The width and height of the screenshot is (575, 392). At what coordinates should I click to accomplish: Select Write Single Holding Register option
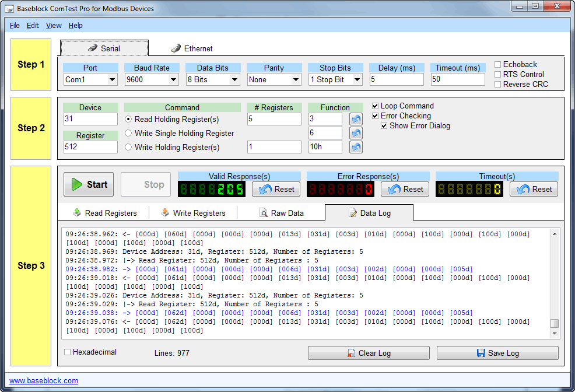(x=129, y=133)
